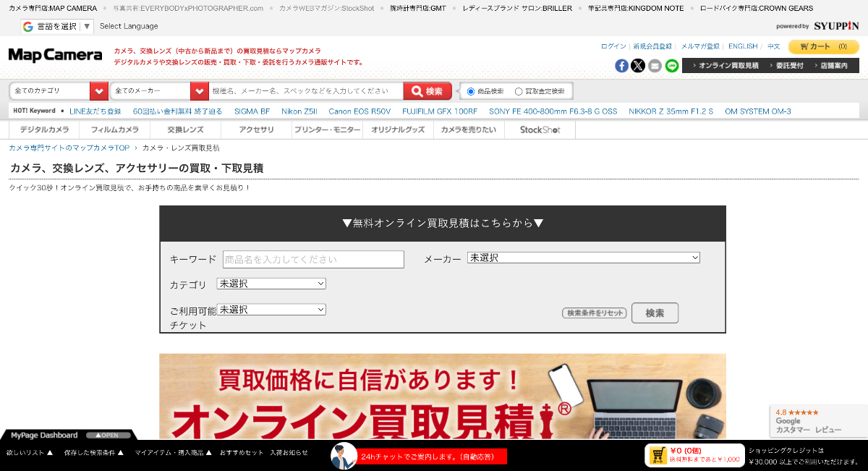Click the SIGMA BF keyword link
This screenshot has width=868, height=471.
tap(252, 111)
